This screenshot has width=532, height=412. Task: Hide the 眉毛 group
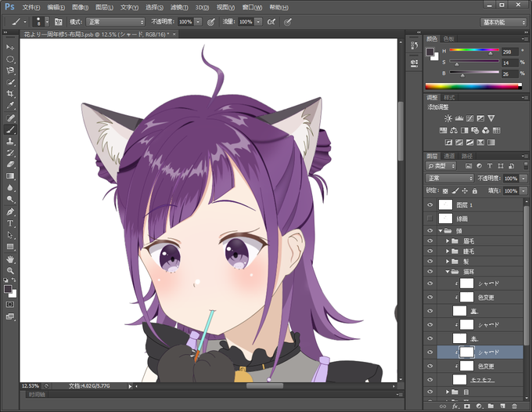(x=430, y=240)
